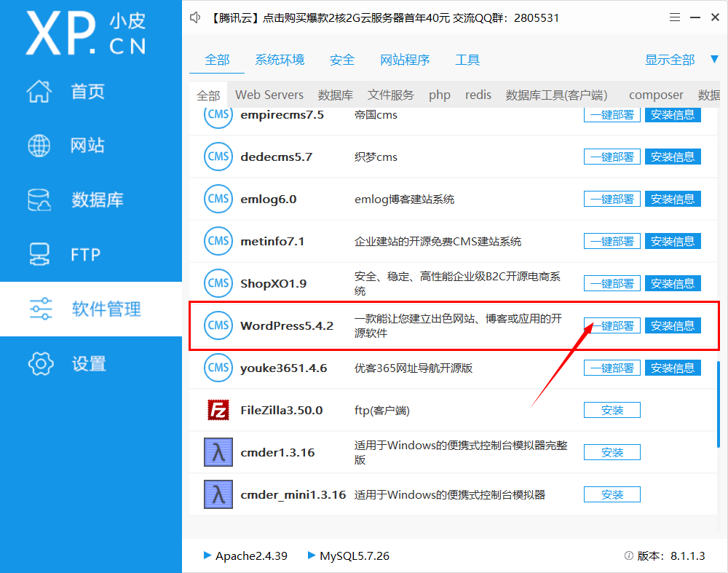Select the Web Servers sub-tab
Screen dimensions: 728x573
(269, 95)
